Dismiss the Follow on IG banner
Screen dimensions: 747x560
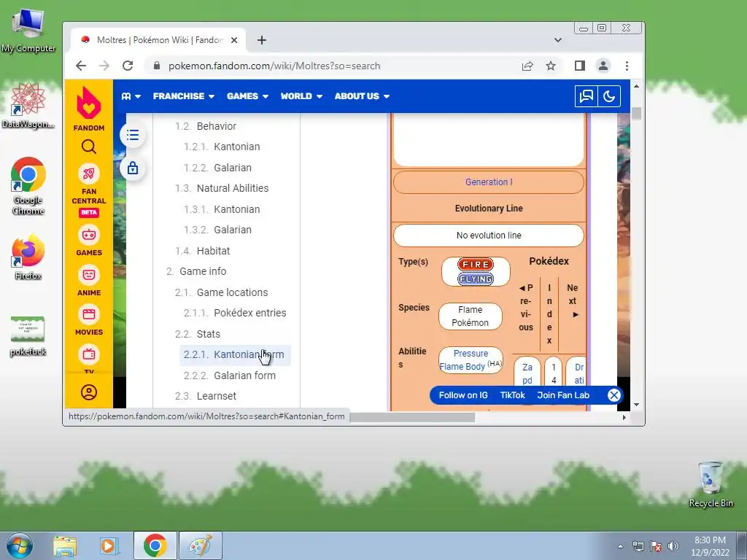pos(614,395)
